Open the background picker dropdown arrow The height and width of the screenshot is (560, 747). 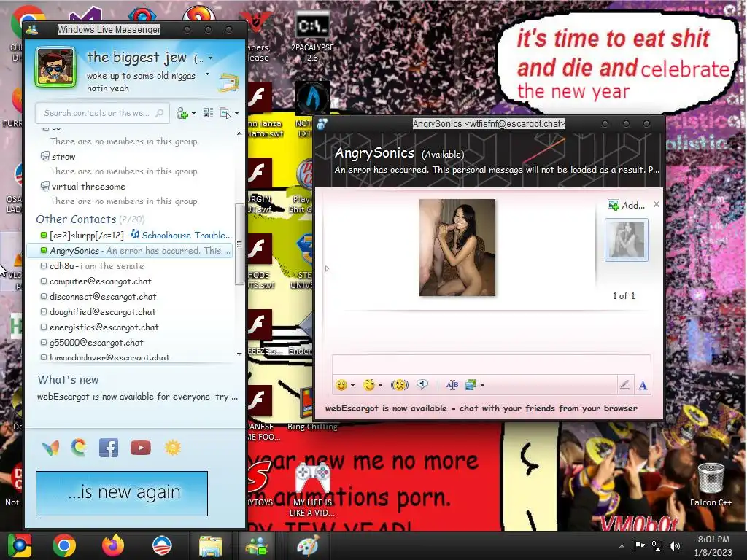click(x=483, y=385)
